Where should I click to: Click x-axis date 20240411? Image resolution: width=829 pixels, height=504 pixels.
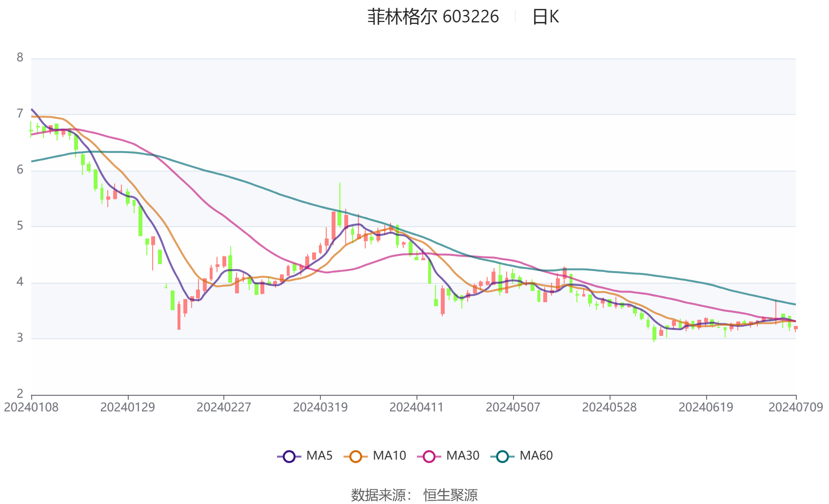(416, 407)
